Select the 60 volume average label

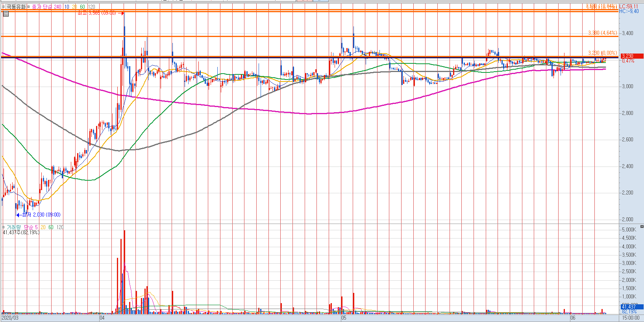point(51,227)
